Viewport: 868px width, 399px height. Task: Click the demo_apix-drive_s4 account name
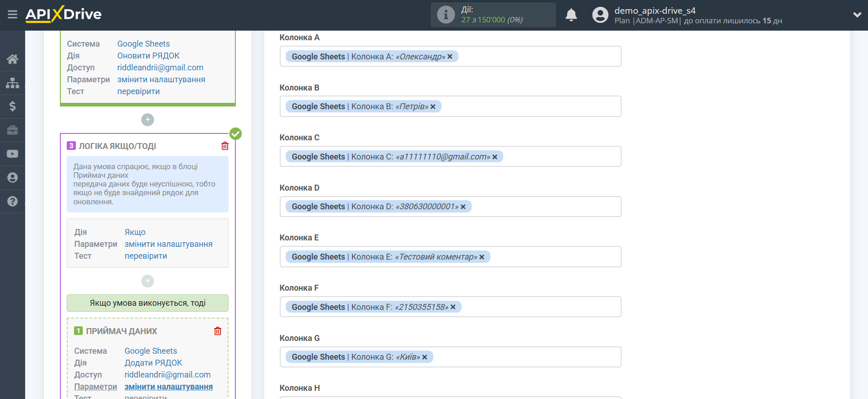(655, 11)
